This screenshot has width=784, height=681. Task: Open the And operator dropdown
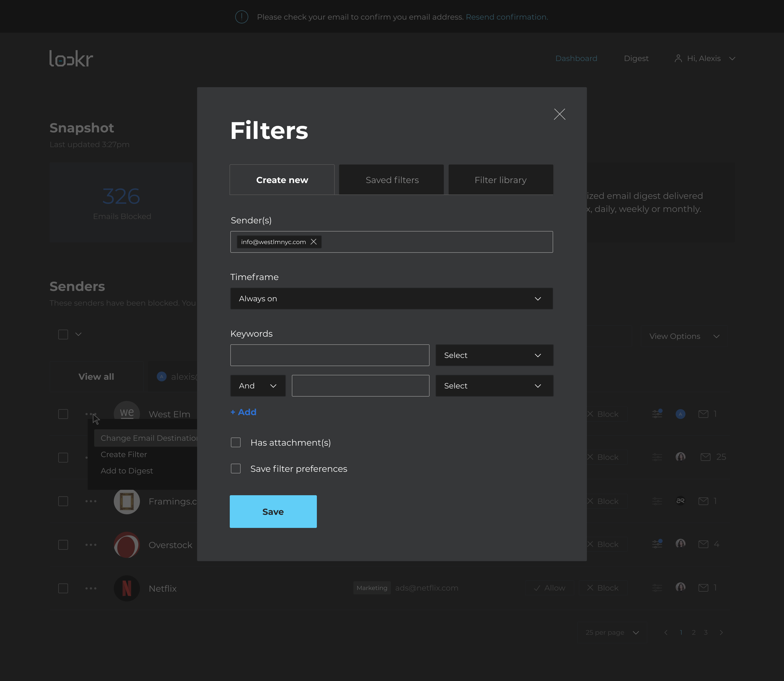258,386
